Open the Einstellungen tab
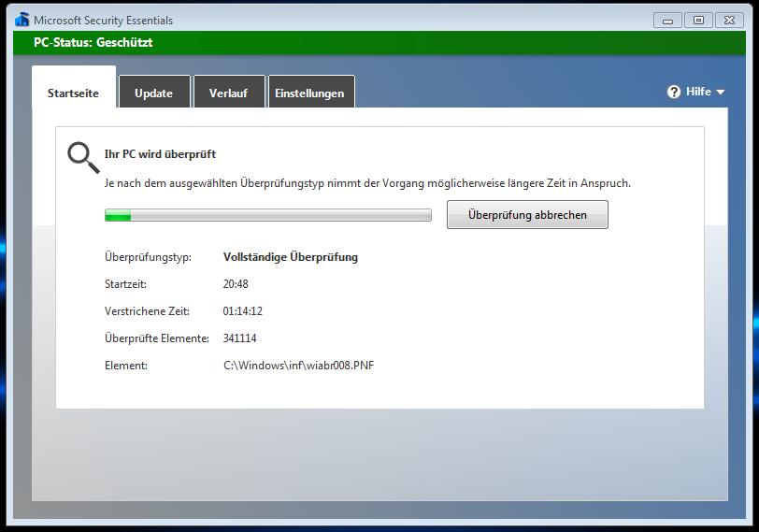This screenshot has height=532, width=759. point(310,93)
